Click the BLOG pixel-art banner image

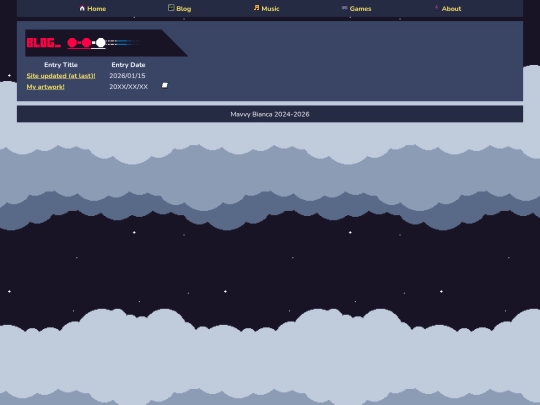106,43
